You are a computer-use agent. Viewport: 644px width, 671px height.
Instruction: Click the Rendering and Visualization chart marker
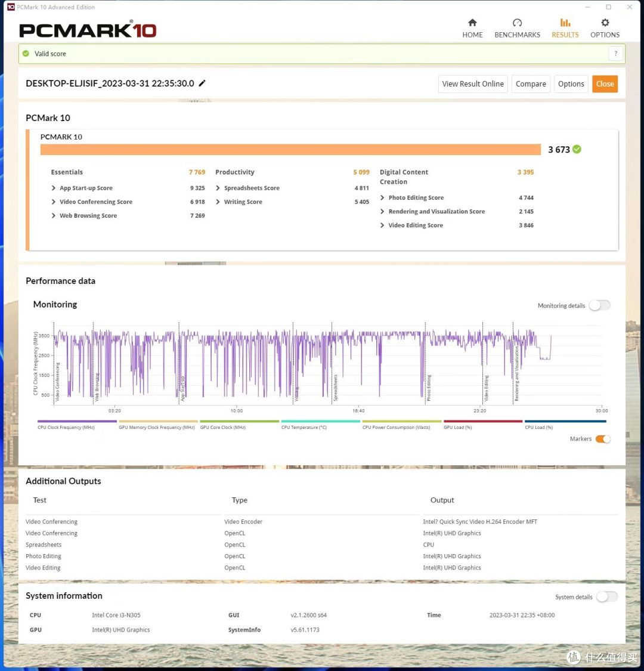[516, 373]
